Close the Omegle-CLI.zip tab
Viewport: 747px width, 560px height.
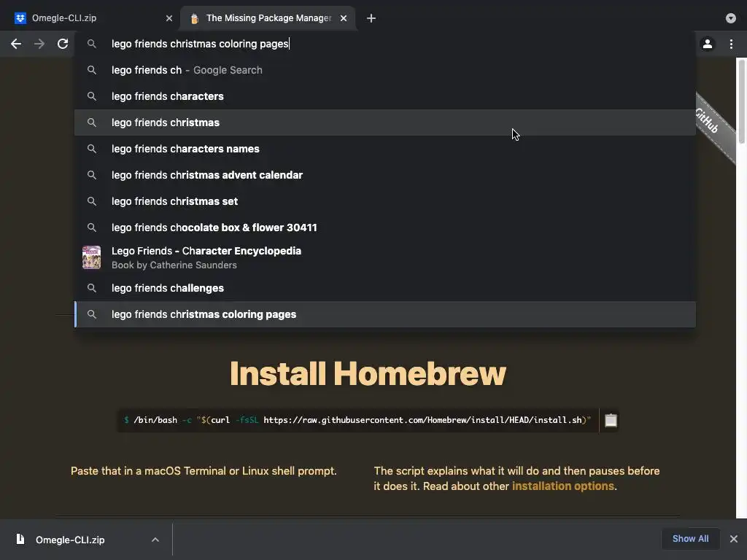coord(169,18)
